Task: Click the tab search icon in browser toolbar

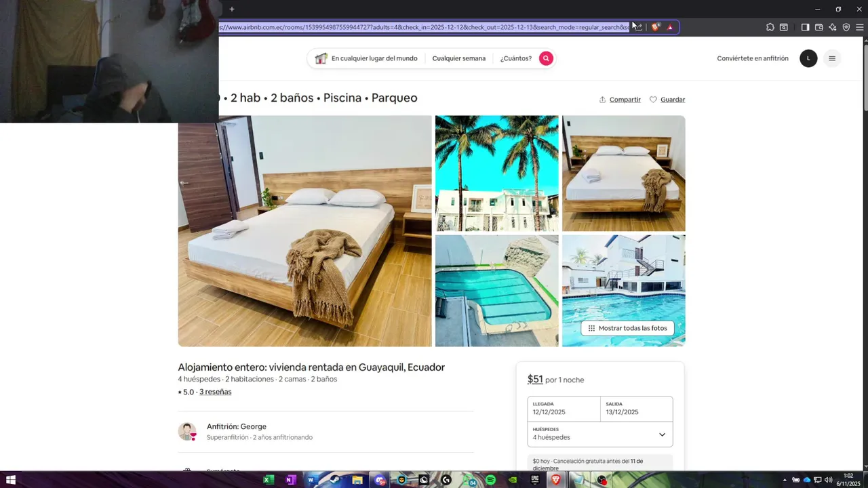Action: [x=784, y=27]
